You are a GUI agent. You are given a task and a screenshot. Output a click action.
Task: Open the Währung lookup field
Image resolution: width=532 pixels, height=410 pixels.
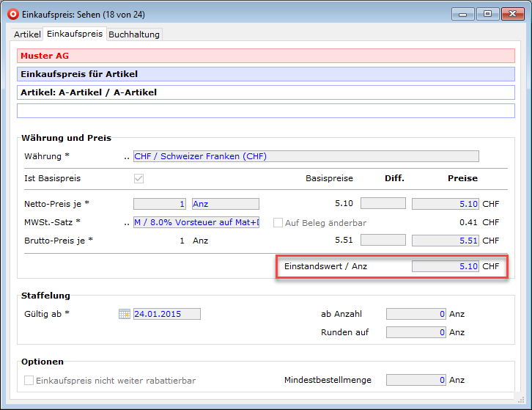306,156
